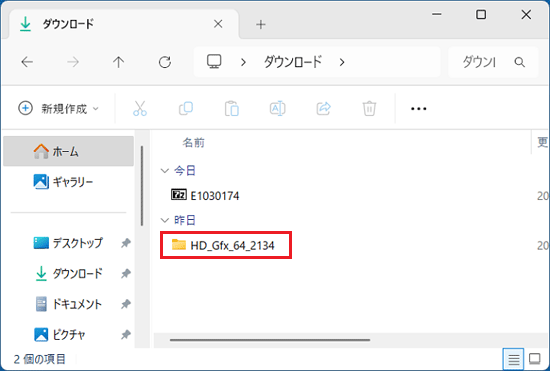Navigate up one folder level
Image resolution: width=550 pixels, height=371 pixels.
119,62
